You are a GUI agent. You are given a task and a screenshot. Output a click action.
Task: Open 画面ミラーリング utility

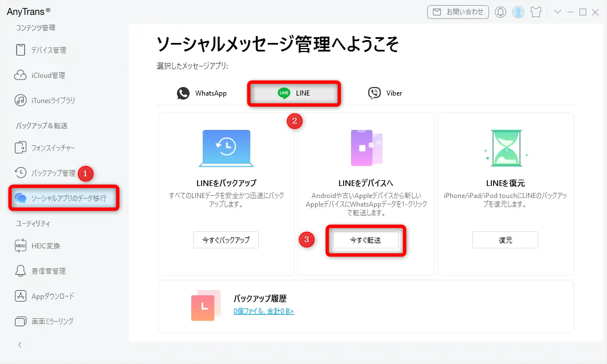[52, 321]
